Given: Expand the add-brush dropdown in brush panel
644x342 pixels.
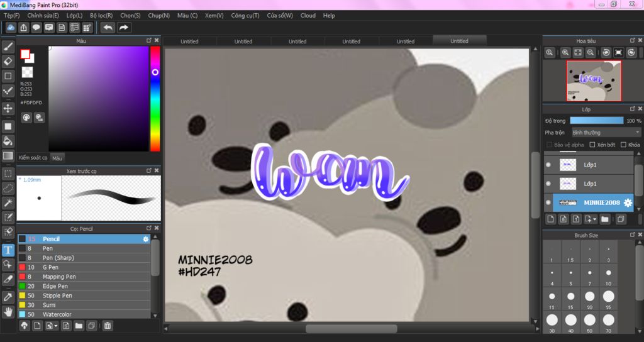Looking at the screenshot, I should pos(56,326).
